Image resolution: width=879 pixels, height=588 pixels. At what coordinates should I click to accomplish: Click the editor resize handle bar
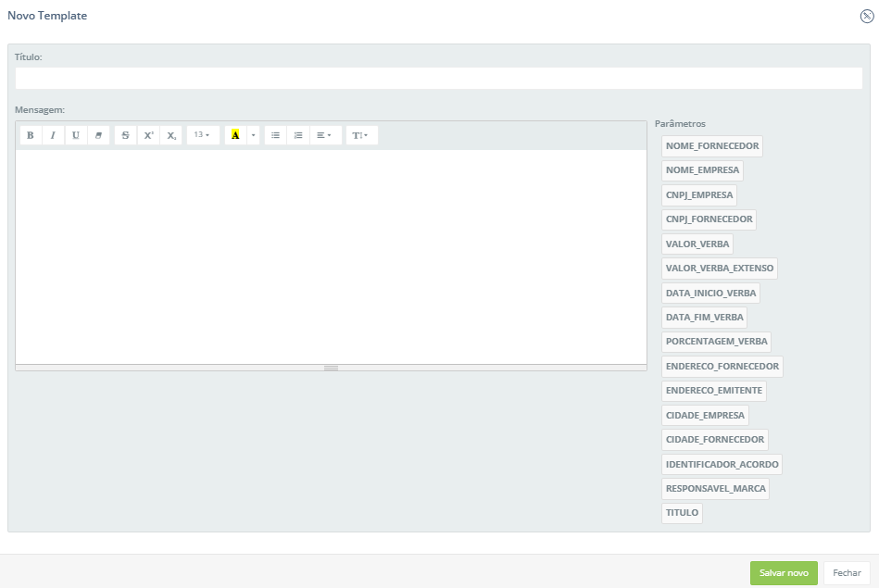click(x=331, y=368)
